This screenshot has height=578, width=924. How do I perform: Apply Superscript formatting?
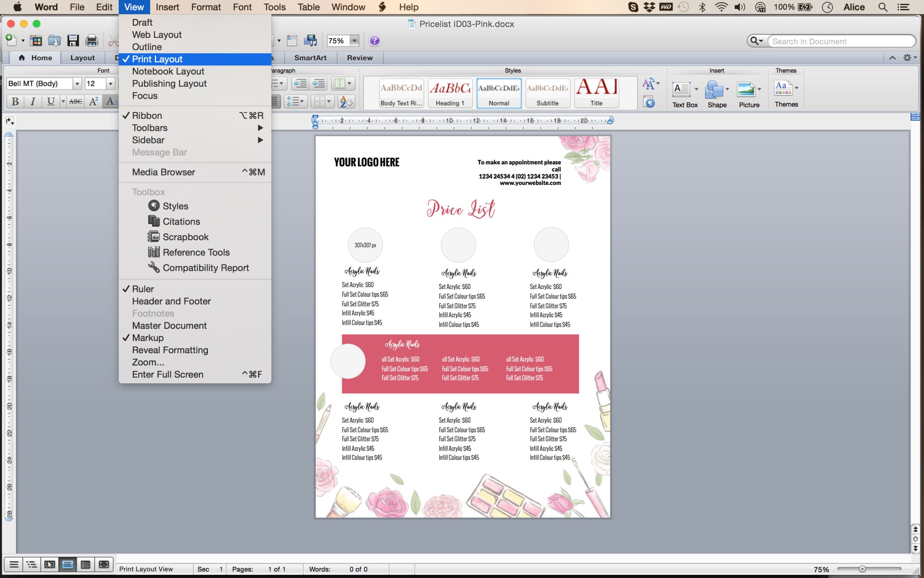click(x=93, y=101)
